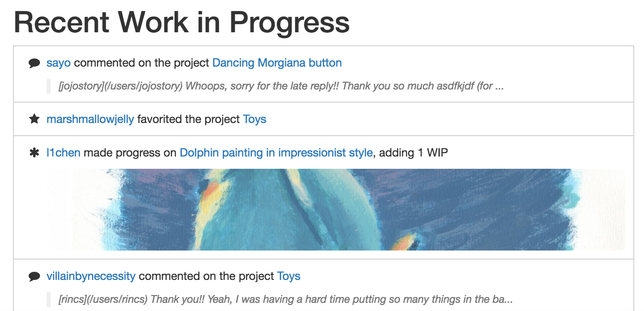Screen dimensions: 644x311
Task: Click the "adding 1 WIP" text
Action: (x=413, y=153)
